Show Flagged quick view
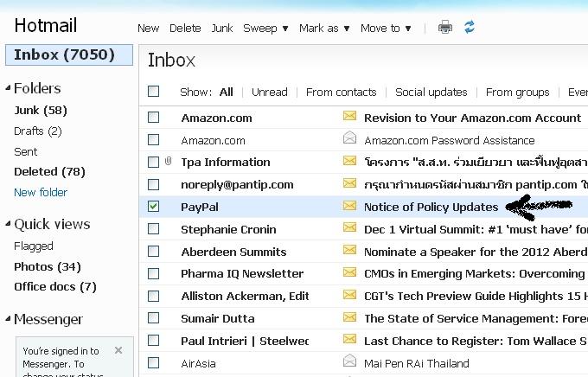Screen dimensions: 588x377 pos(34,246)
